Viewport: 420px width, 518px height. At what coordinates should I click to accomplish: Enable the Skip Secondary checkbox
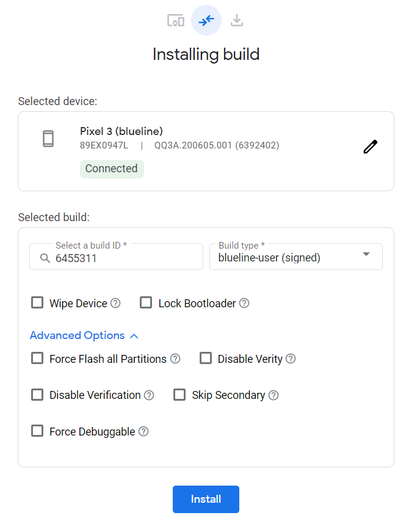179,395
